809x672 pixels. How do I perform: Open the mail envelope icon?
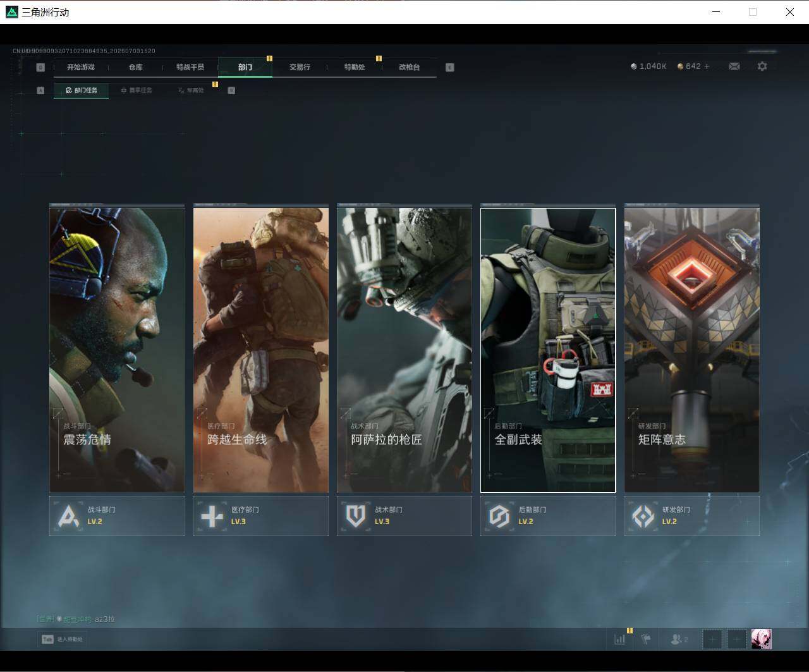(734, 66)
